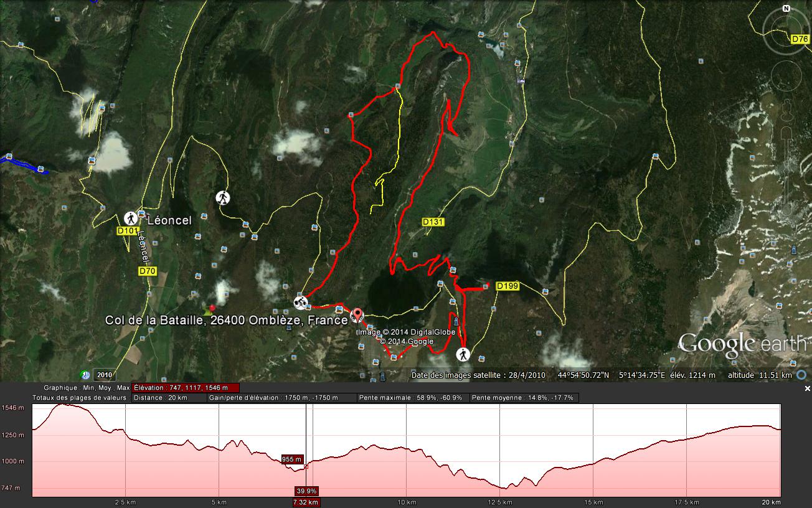The width and height of the screenshot is (812, 508).
Task: Click the small red pushpin left of Col de la Bataille label
Action: point(212,308)
